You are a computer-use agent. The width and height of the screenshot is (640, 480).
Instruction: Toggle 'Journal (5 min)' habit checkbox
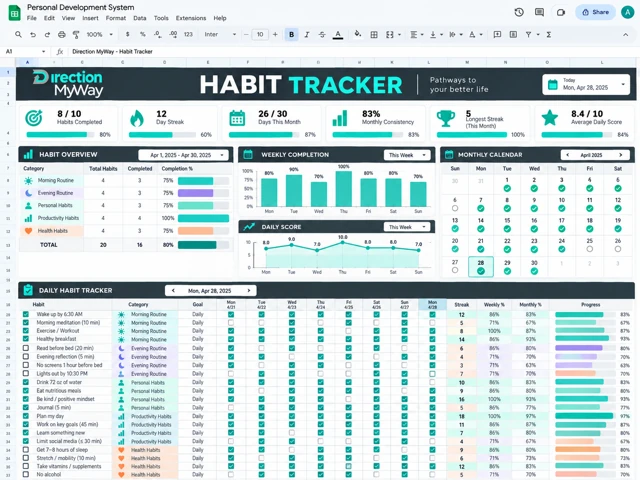tap(26, 407)
